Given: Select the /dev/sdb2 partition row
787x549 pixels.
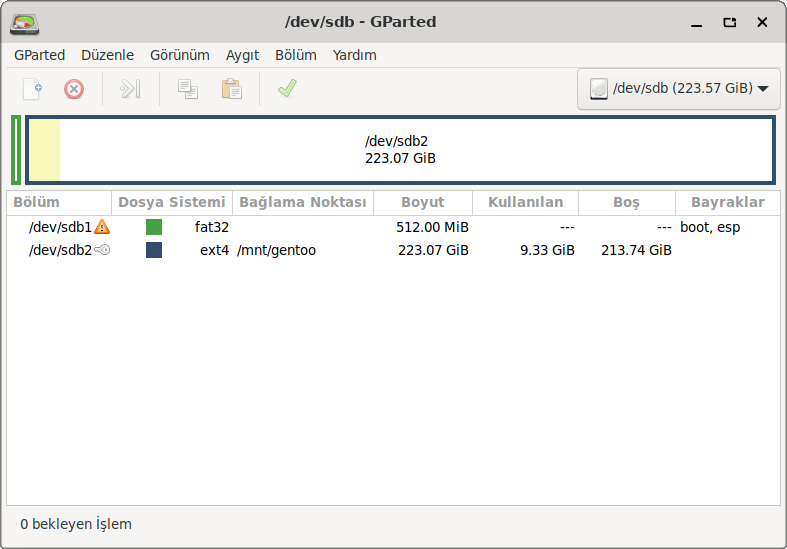Looking at the screenshot, I should [394, 250].
